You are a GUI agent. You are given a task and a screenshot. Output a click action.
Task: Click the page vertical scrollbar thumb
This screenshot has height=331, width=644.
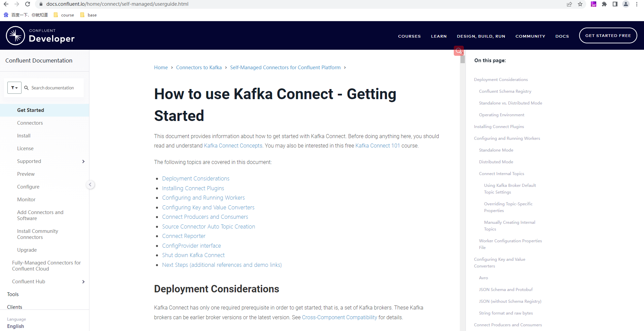(x=462, y=59)
